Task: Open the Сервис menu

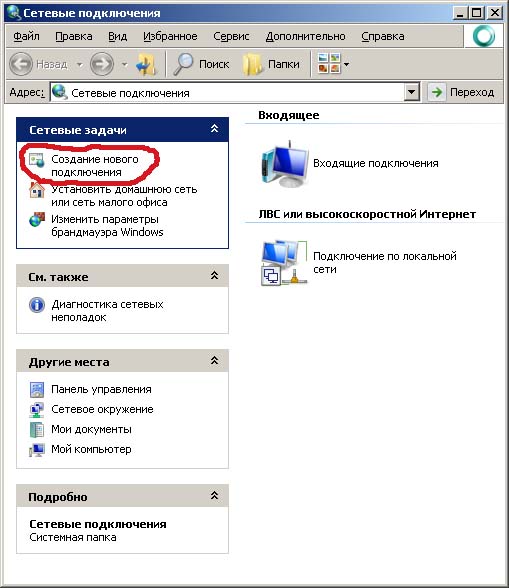Action: [231, 36]
